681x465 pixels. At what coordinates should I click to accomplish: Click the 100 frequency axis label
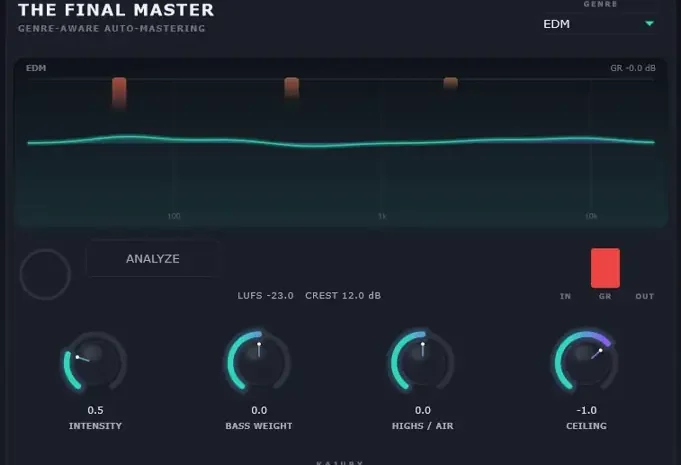click(174, 216)
